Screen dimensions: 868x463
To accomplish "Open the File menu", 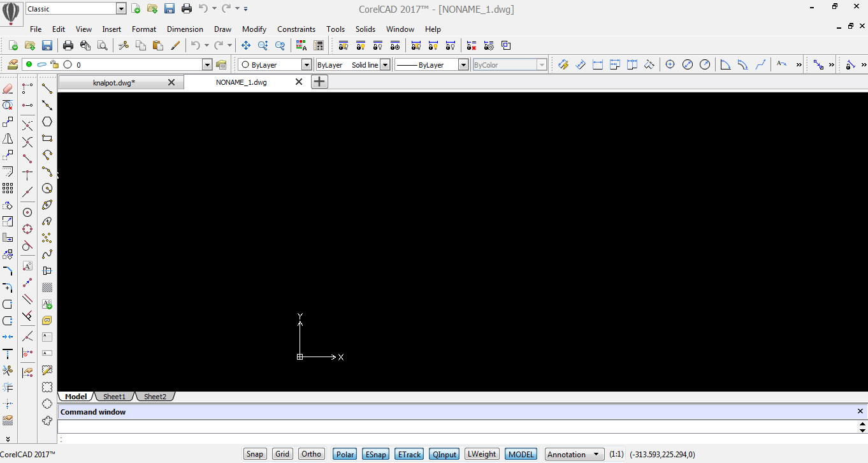I will point(36,29).
